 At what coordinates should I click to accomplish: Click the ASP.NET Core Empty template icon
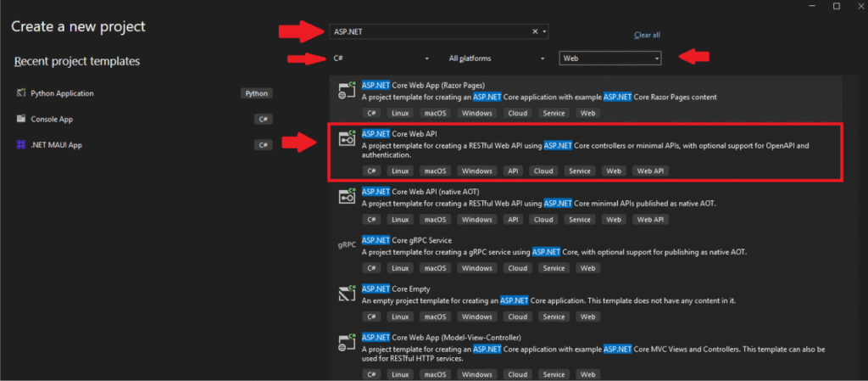point(346,294)
